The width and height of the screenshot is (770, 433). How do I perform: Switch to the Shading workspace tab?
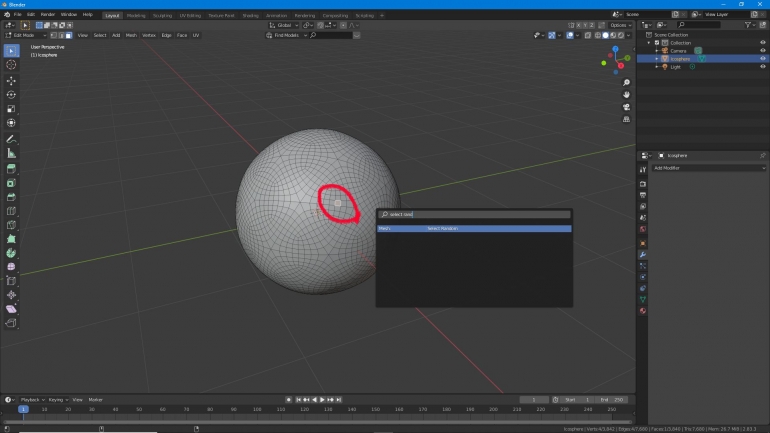[250, 15]
